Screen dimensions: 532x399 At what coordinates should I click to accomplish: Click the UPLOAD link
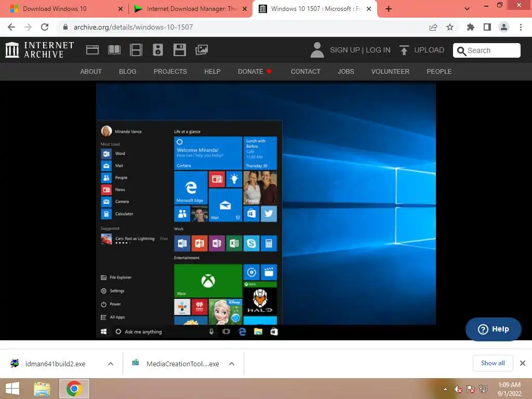click(429, 50)
